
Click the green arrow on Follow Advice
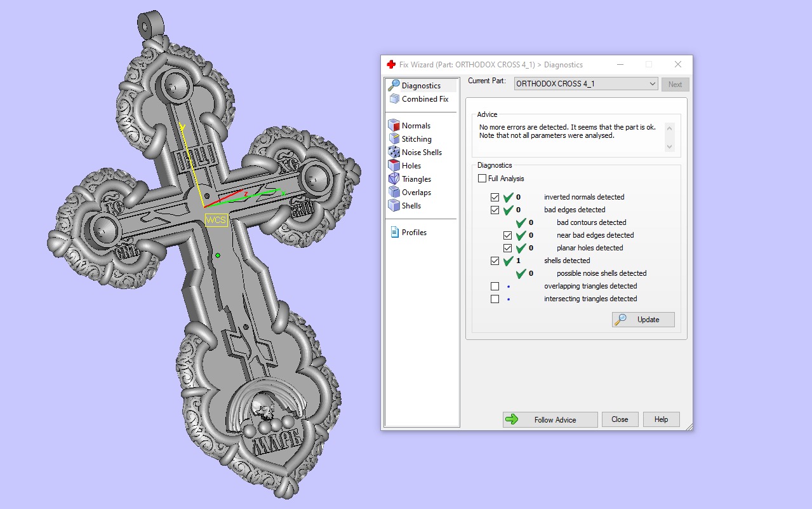[x=512, y=419]
